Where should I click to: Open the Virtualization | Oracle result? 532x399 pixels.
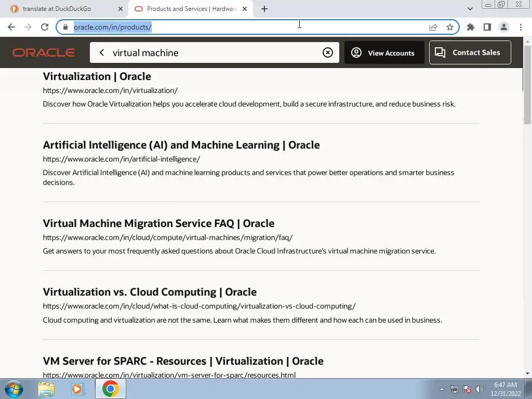pos(97,76)
